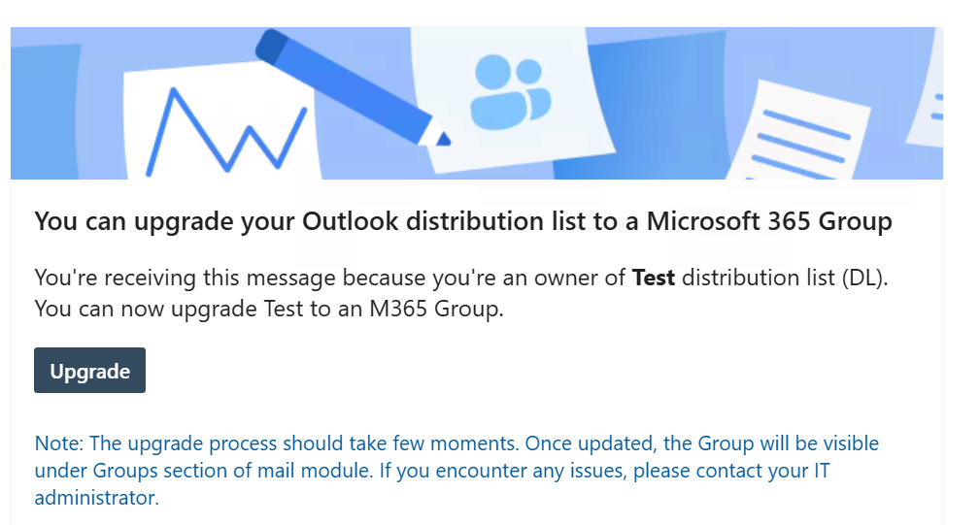Click the zigzag line chart graphic
The height and width of the screenshot is (525, 980).
[x=226, y=130]
